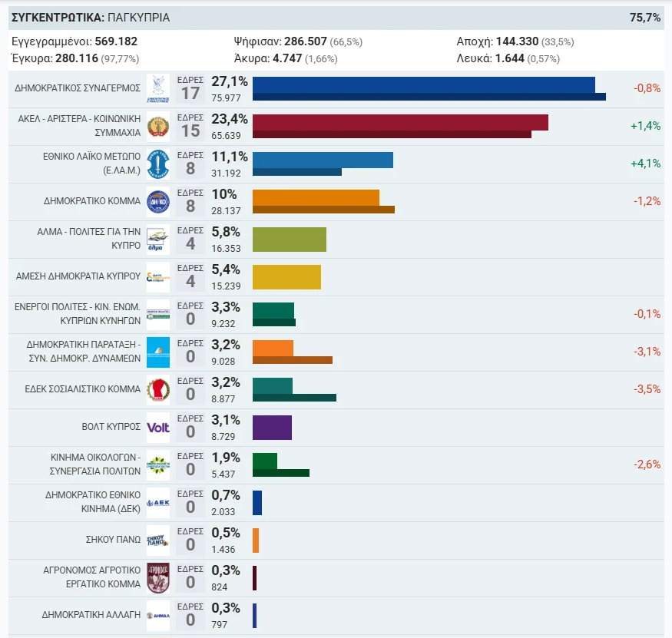The image size is (672, 638).
Task: Click the purple Volt percentage bar
Action: [x=272, y=427]
